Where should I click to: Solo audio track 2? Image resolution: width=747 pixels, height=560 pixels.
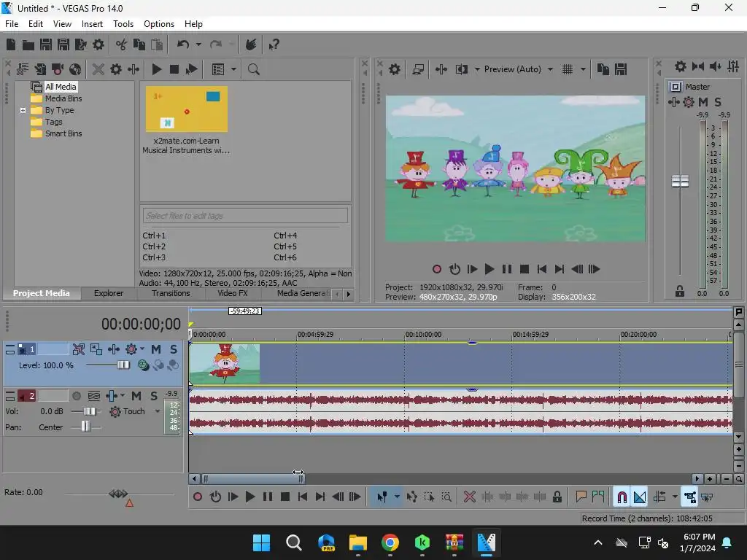click(154, 396)
